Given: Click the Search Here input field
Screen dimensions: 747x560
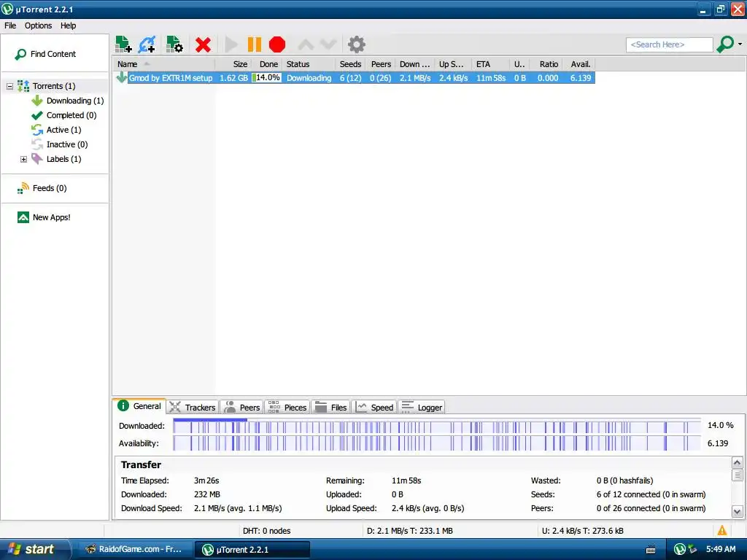Looking at the screenshot, I should [x=670, y=44].
